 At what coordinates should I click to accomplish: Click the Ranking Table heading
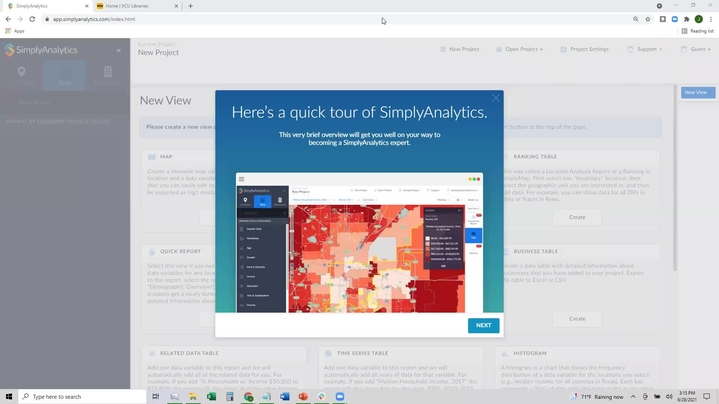click(x=535, y=157)
